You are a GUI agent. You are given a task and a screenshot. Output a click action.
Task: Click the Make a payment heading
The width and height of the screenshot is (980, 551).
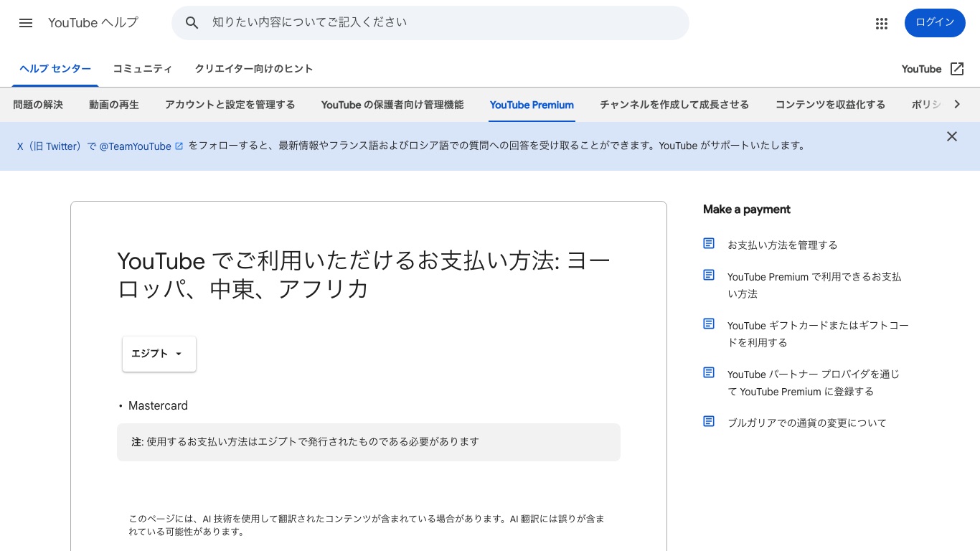coord(747,209)
